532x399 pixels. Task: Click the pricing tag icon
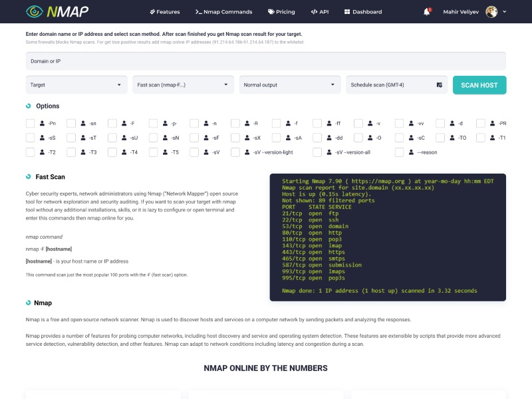coord(270,11)
